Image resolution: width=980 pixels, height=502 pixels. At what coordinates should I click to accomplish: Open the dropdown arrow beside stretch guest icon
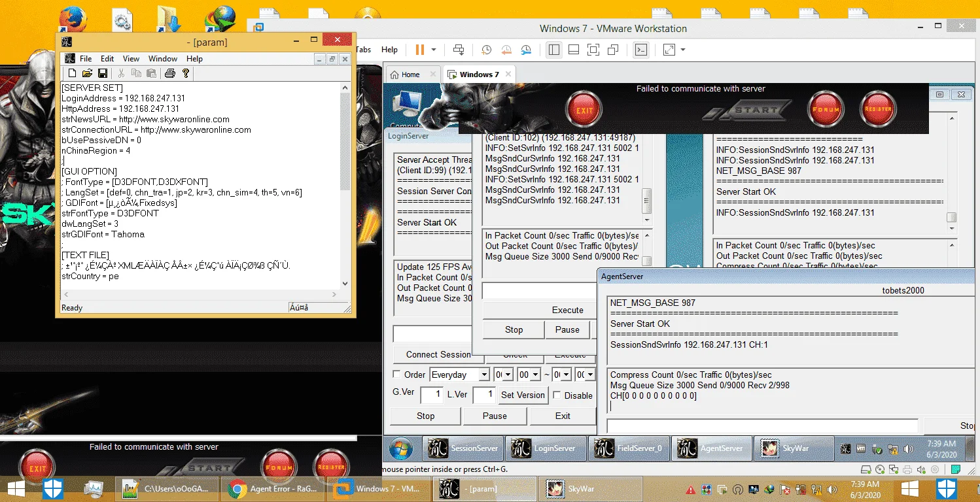tap(683, 50)
